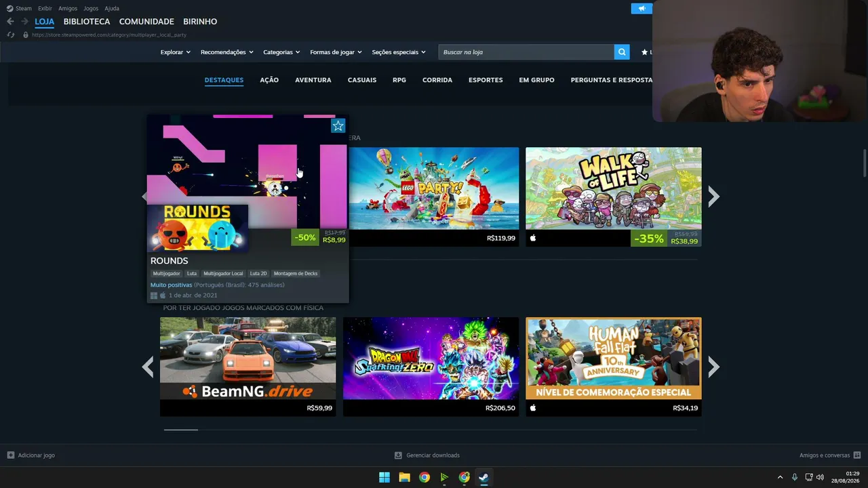
Task: Click the Multijogador tag on ROUNDS
Action: coord(167,274)
